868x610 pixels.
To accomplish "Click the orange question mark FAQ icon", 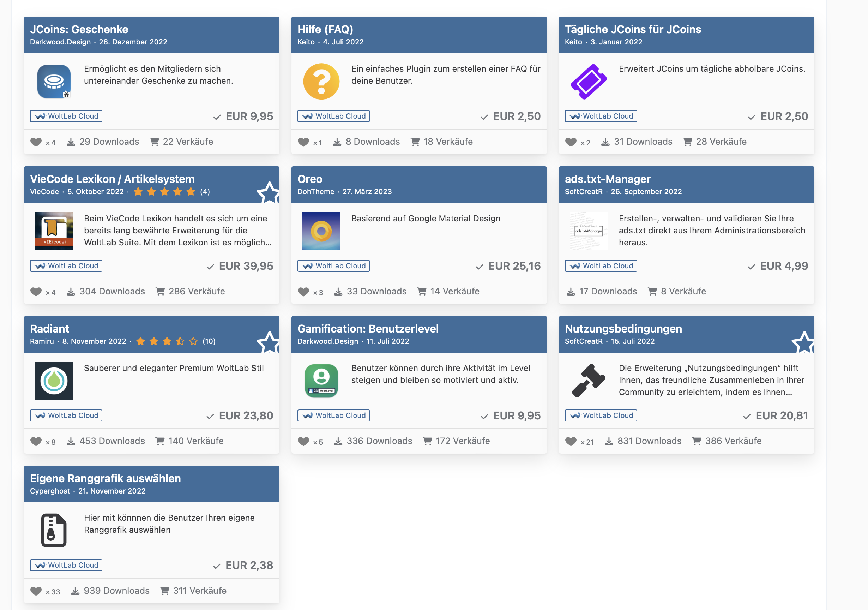I will pos(321,81).
